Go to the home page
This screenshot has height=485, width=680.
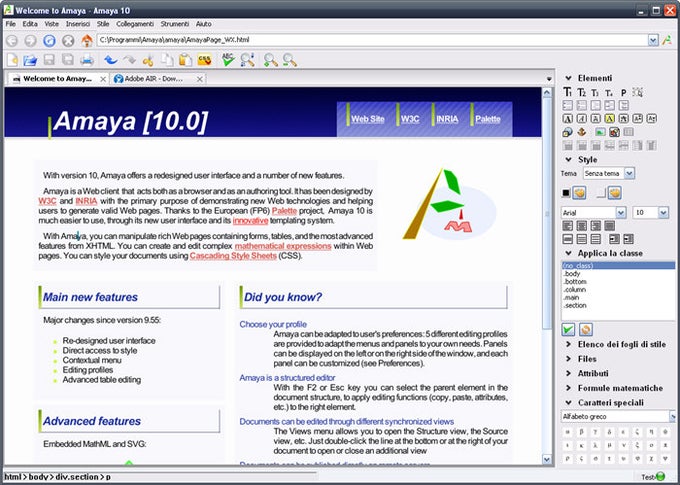point(87,40)
